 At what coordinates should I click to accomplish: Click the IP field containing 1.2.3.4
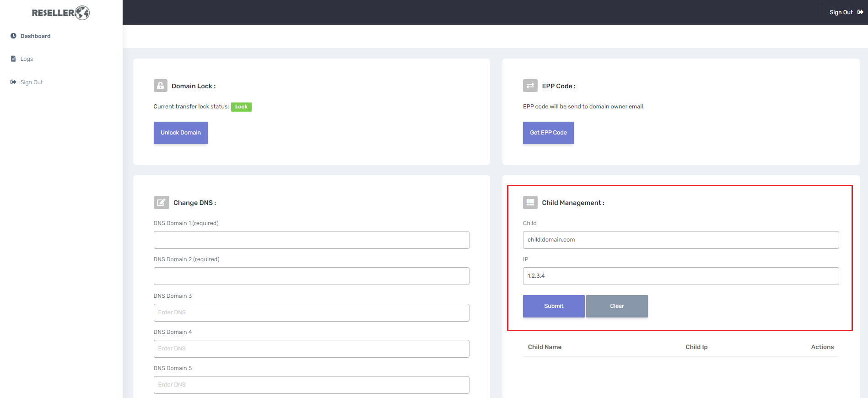(x=680, y=276)
